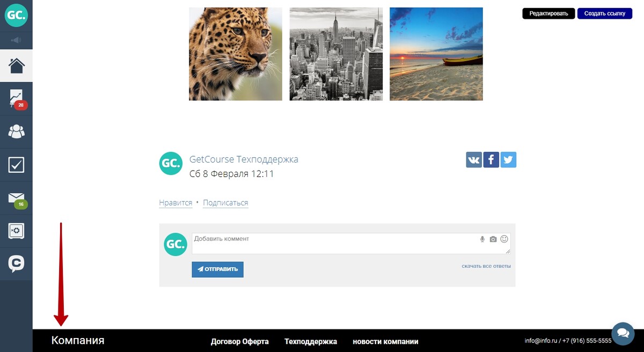Click the microphone icon in comment box
The width and height of the screenshot is (644, 352).
pyautogui.click(x=482, y=239)
